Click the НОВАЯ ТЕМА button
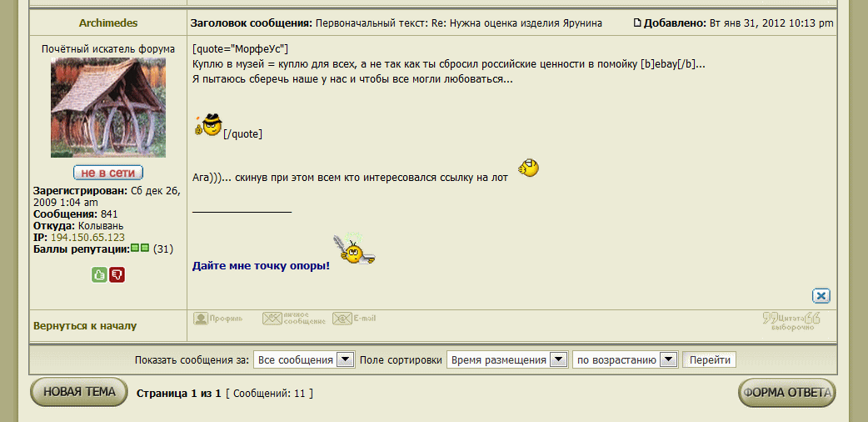868x422 pixels. (x=79, y=392)
